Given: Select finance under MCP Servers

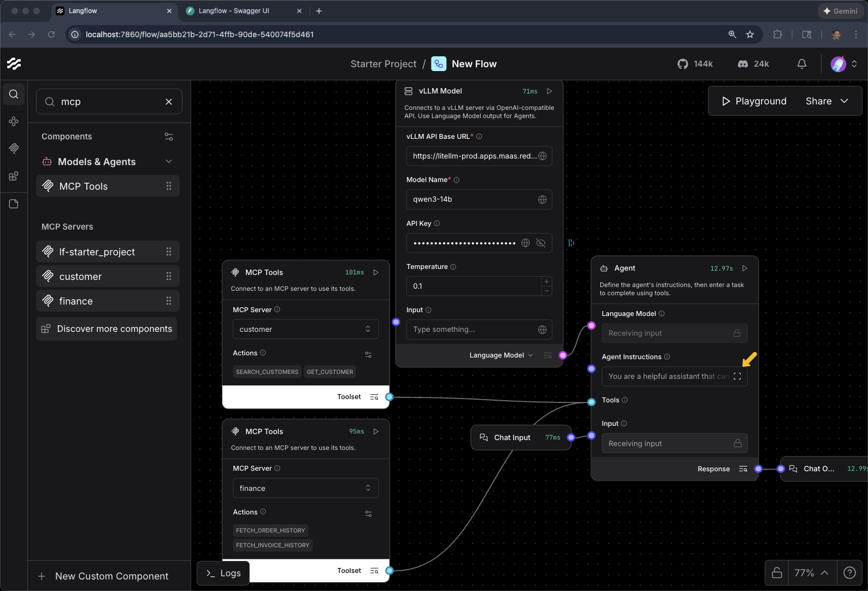Looking at the screenshot, I should point(76,301).
